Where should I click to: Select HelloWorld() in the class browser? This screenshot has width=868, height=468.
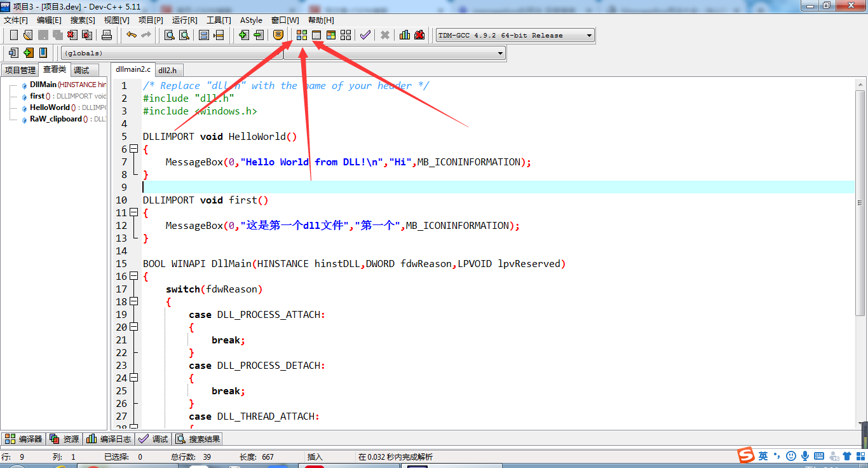coord(53,107)
